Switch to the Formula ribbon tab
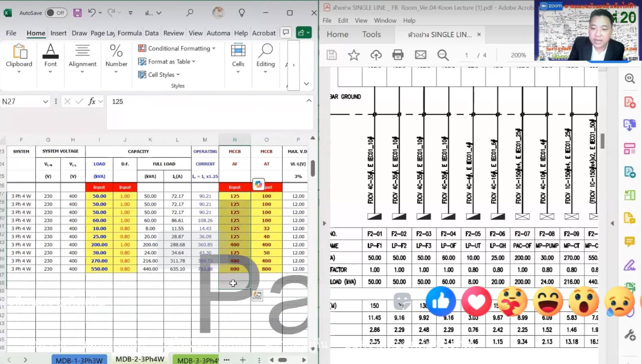The width and height of the screenshot is (642, 364). [x=129, y=33]
